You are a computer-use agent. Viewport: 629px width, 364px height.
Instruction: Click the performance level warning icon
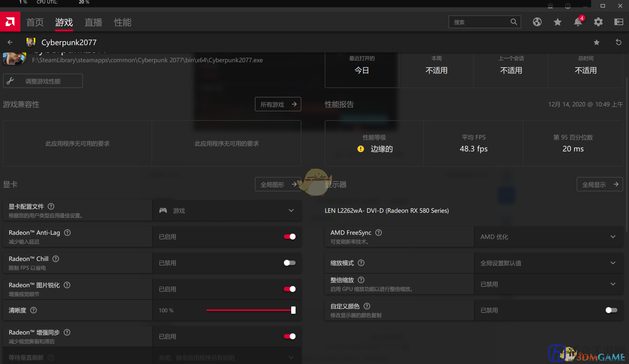pyautogui.click(x=361, y=149)
